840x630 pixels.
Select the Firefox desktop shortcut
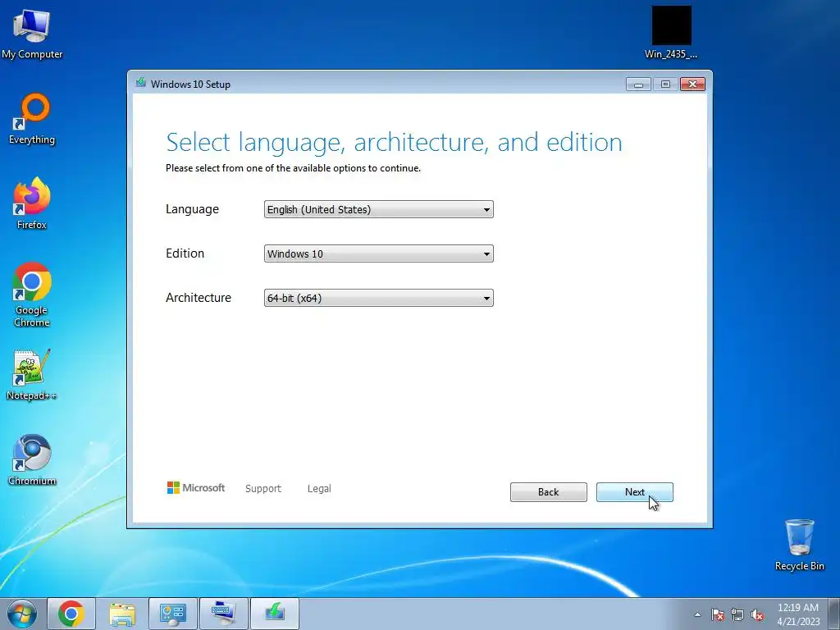(x=32, y=203)
